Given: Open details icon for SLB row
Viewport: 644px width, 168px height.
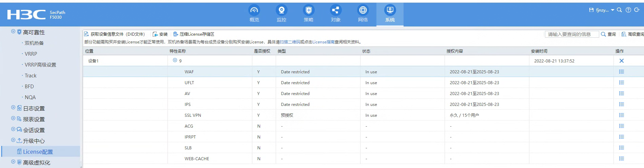Looking at the screenshot, I should click(621, 148).
